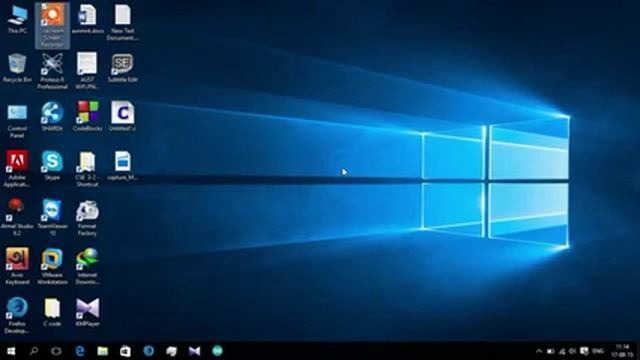The height and width of the screenshot is (360, 640).
Task: Select the This PC desktop icon
Action: coord(17,20)
